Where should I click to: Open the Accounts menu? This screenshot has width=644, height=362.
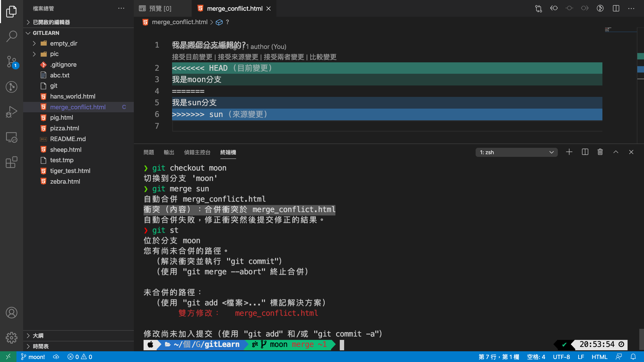pos(11,312)
